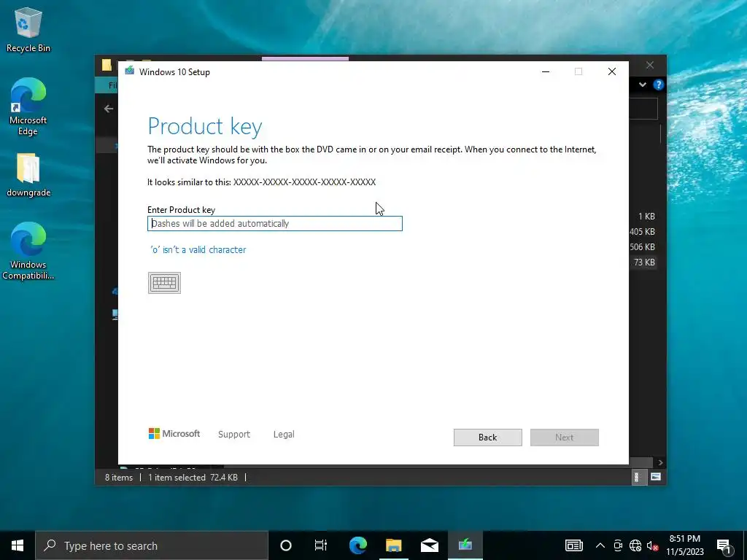The width and height of the screenshot is (747, 560).
Task: Select the downgrade folder on desktop
Action: [28, 175]
